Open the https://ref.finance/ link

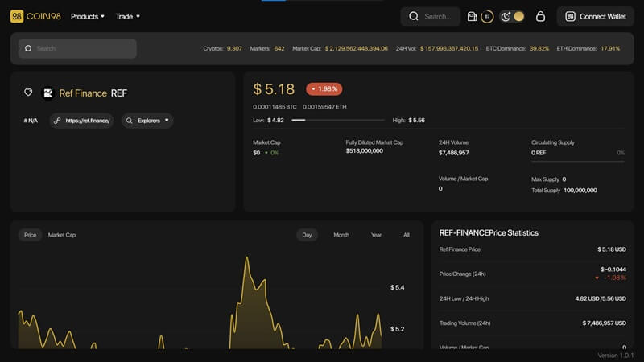82,121
